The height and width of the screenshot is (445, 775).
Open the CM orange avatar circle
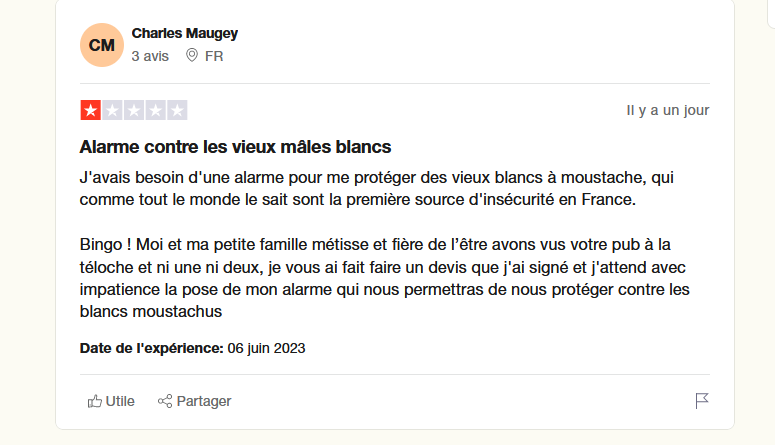point(102,45)
